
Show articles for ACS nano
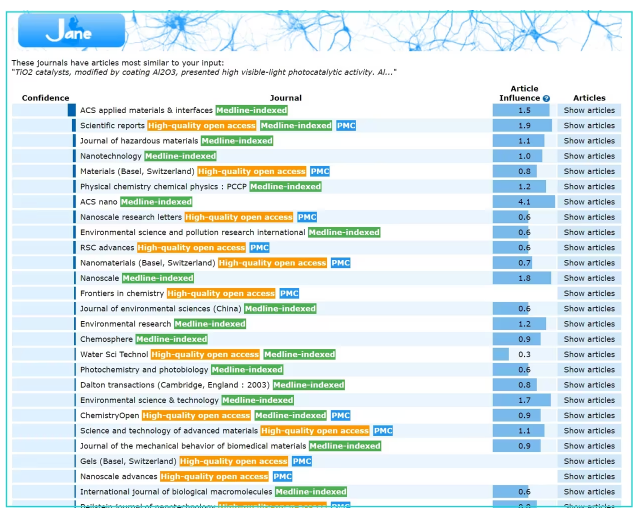coord(589,202)
